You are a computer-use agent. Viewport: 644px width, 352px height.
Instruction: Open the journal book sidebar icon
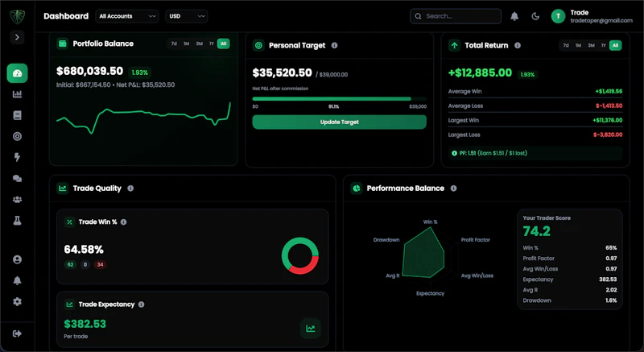(17, 115)
